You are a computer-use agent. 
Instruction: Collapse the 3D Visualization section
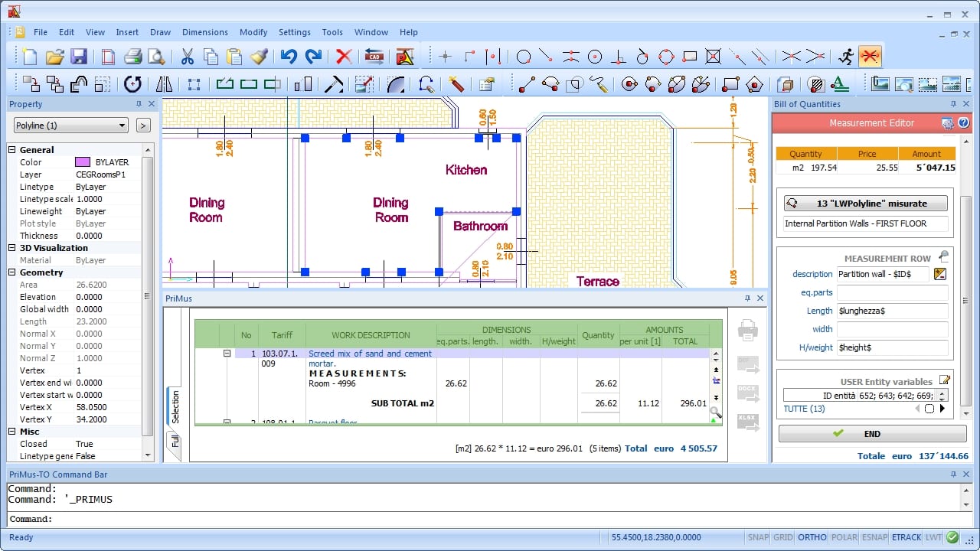click(x=12, y=248)
